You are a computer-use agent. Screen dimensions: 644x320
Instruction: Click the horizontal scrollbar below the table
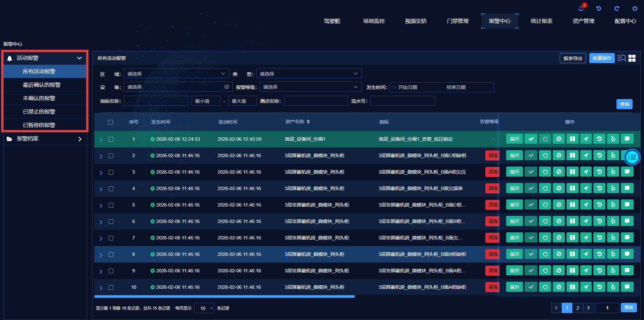[x=224, y=296]
